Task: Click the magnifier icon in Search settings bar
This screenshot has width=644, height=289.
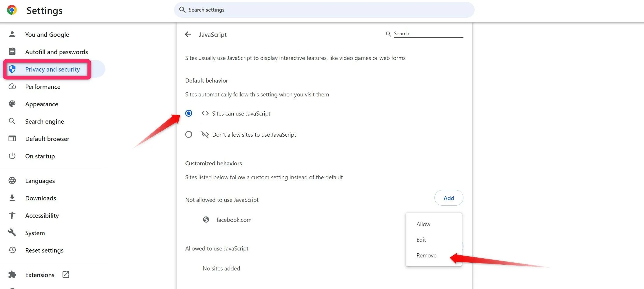Action: pyautogui.click(x=182, y=10)
